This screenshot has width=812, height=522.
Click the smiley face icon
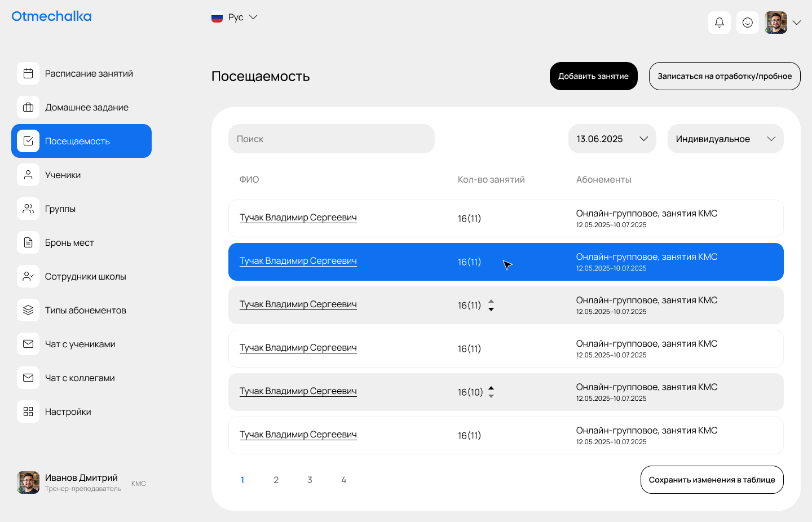pyautogui.click(x=748, y=23)
